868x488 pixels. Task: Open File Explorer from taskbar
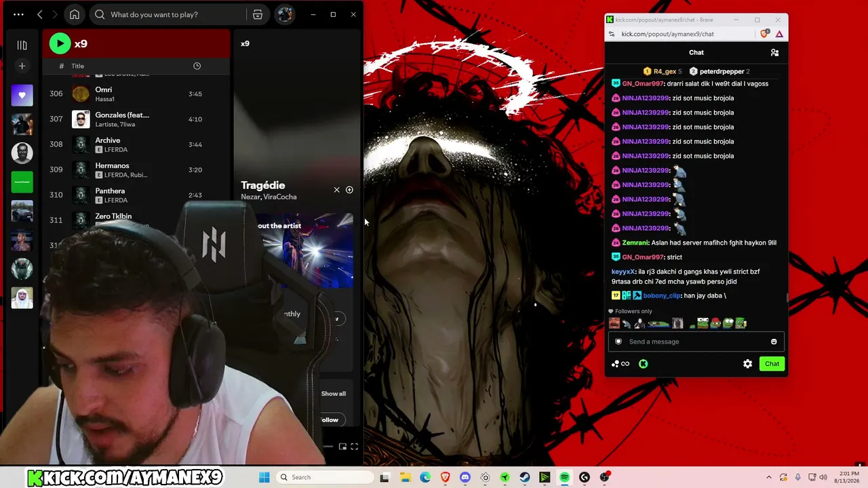click(405, 477)
